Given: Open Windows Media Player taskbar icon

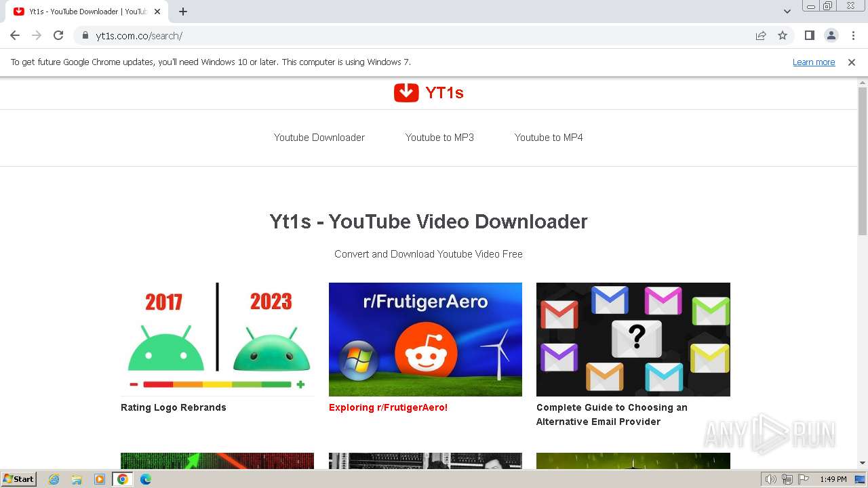Looking at the screenshot, I should click(100, 479).
